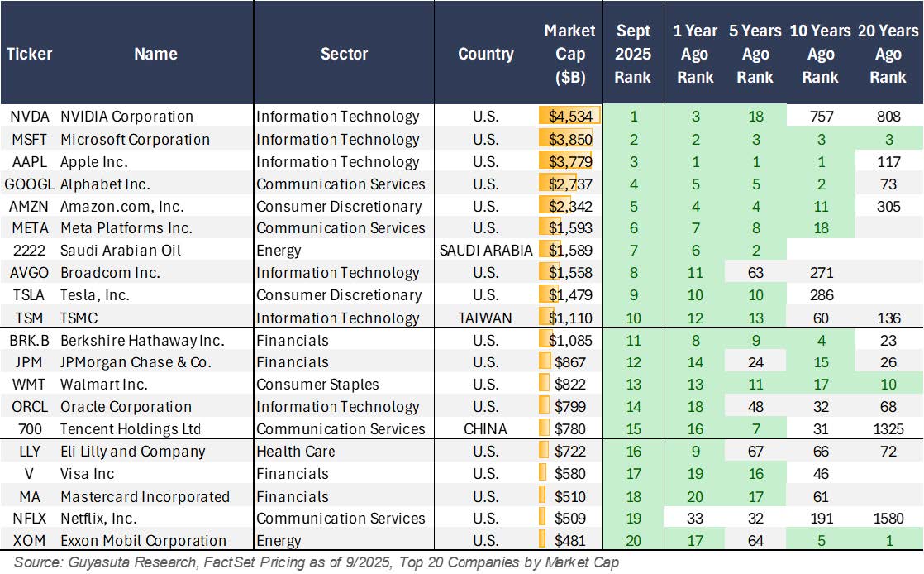The height and width of the screenshot is (574, 924).
Task: Click the Consumer Staples sector cell
Action: tap(318, 385)
